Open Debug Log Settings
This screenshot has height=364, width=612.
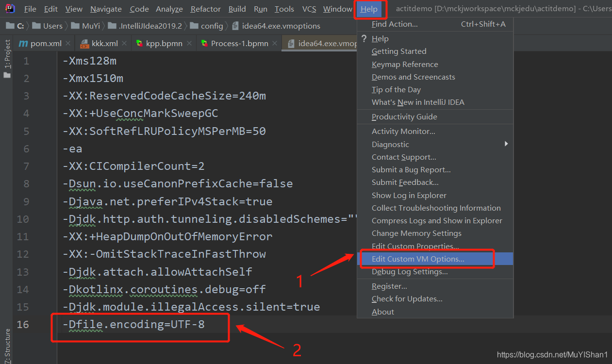(435, 271)
